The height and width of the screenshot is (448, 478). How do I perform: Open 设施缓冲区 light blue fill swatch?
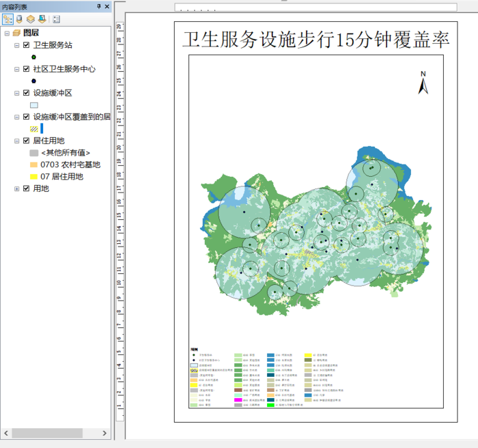tap(34, 105)
